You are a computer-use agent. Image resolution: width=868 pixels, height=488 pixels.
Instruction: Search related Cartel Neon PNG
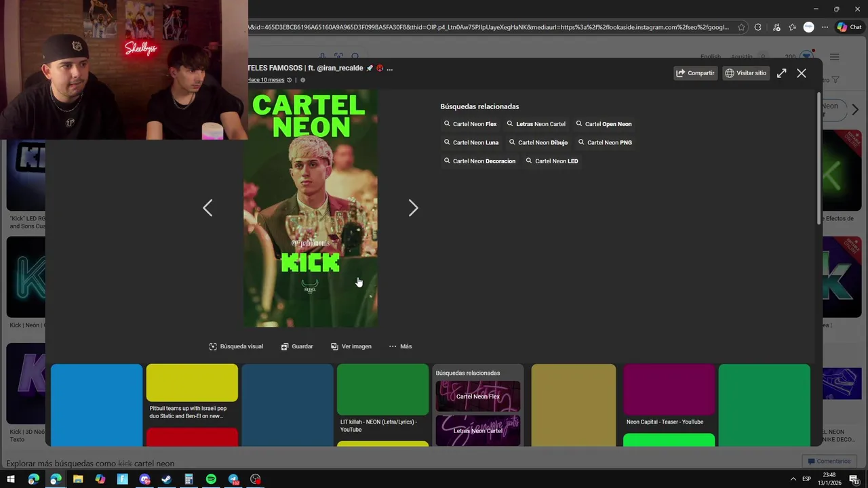(605, 142)
